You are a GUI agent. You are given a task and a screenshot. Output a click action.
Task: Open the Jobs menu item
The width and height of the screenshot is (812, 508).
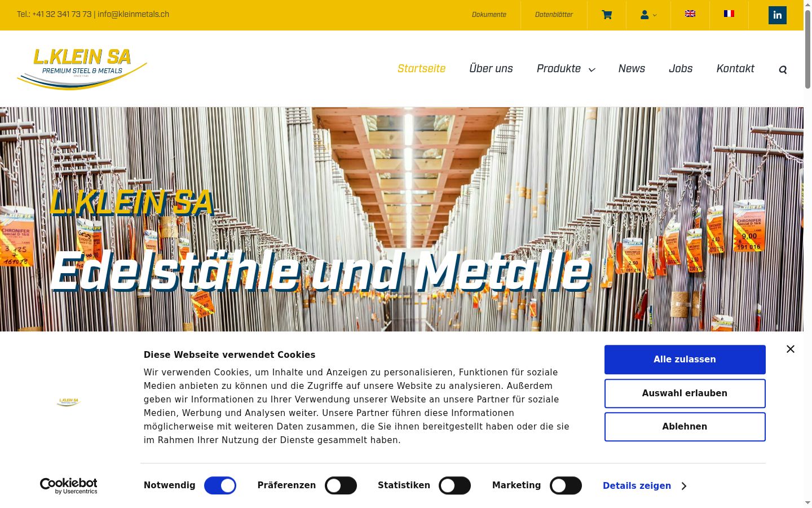pos(681,69)
